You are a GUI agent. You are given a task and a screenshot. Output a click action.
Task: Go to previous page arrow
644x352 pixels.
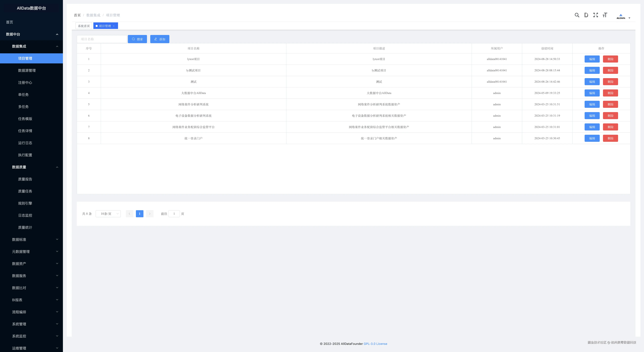(x=129, y=214)
